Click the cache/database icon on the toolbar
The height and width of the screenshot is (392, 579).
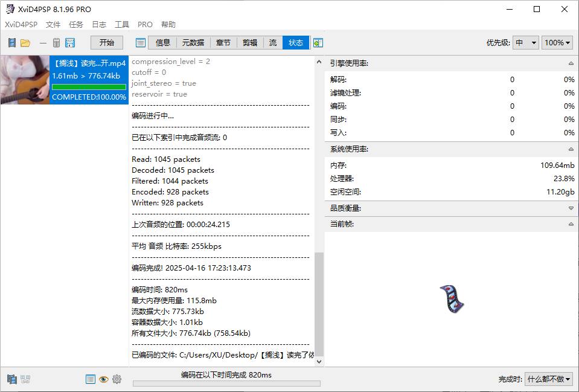click(56, 42)
